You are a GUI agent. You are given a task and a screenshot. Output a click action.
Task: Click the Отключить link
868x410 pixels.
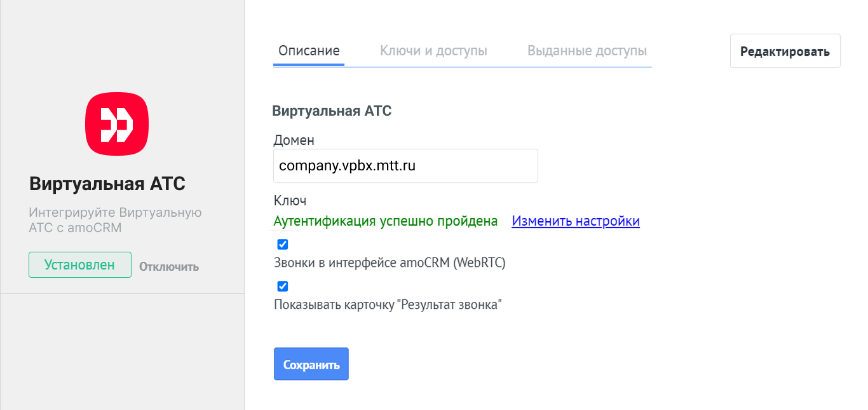click(x=169, y=267)
